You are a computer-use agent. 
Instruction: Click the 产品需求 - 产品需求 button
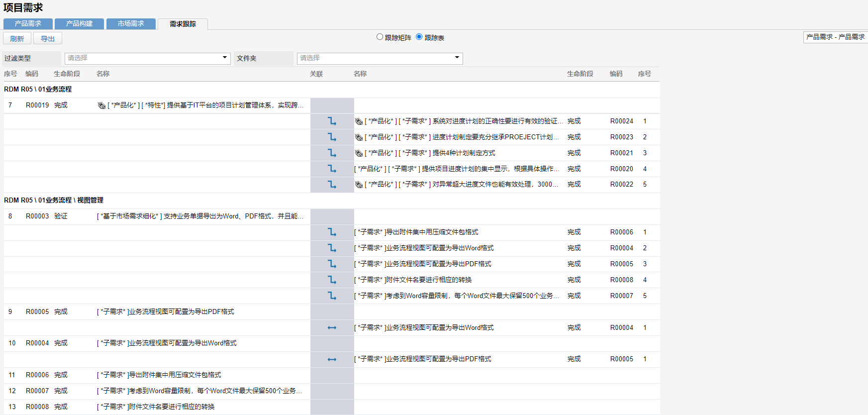(x=835, y=37)
